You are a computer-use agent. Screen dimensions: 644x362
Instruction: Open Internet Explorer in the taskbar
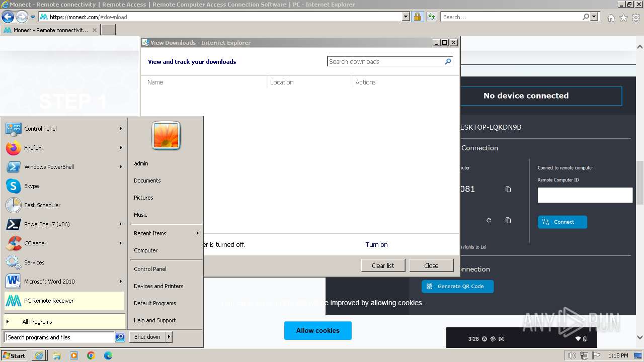tap(39, 355)
